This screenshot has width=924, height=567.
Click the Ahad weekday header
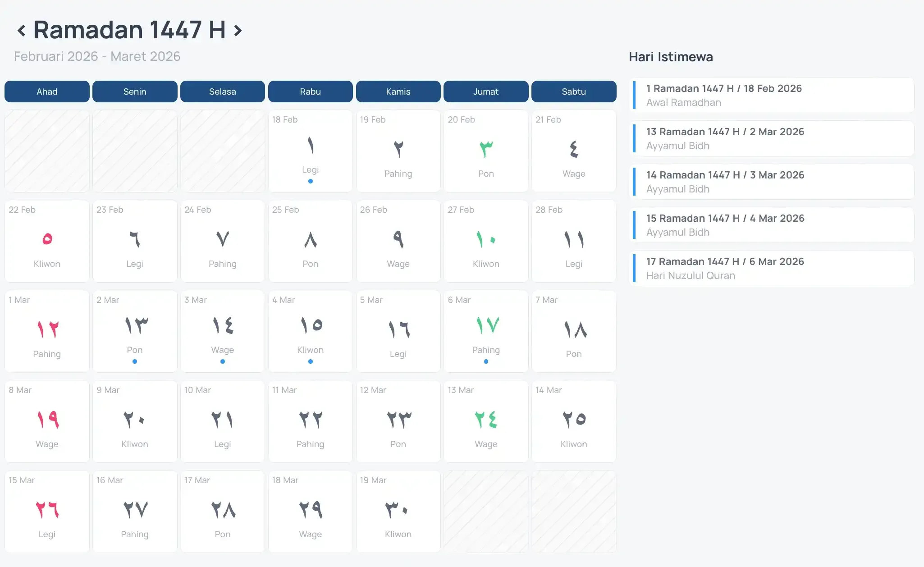tap(47, 91)
